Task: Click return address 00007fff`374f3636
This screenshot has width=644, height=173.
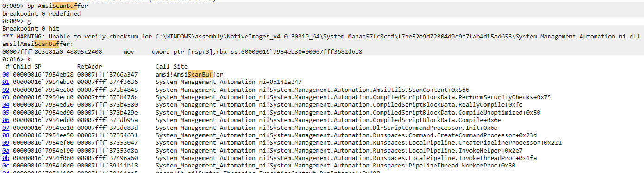Action: (x=107, y=82)
